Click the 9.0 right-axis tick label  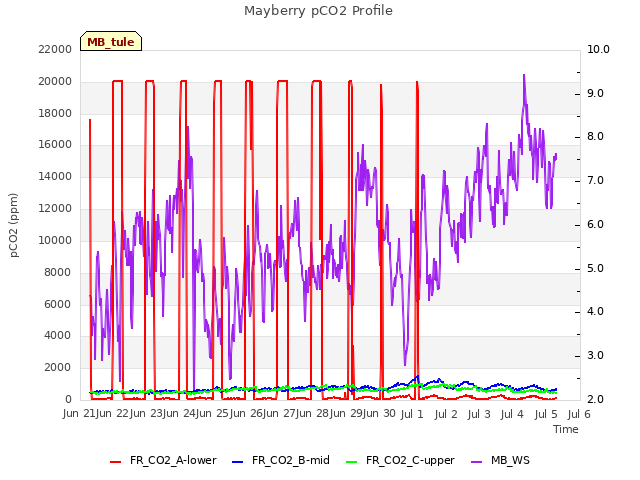[595, 93]
